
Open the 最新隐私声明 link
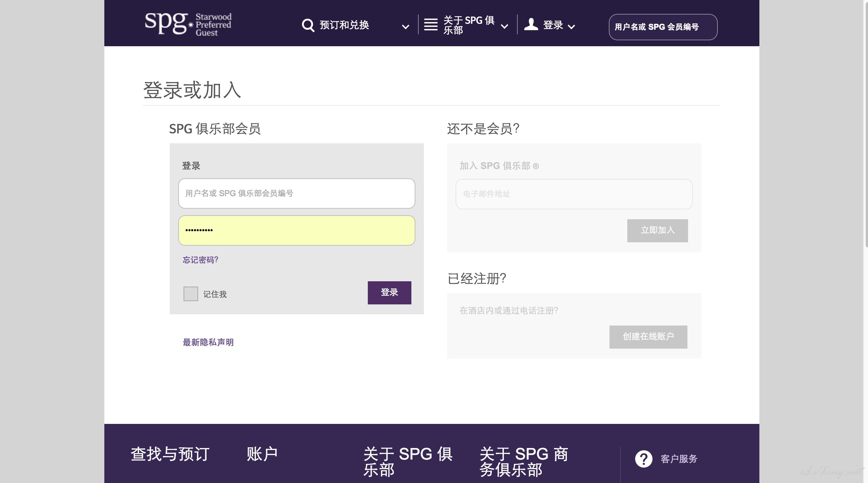[x=208, y=343]
